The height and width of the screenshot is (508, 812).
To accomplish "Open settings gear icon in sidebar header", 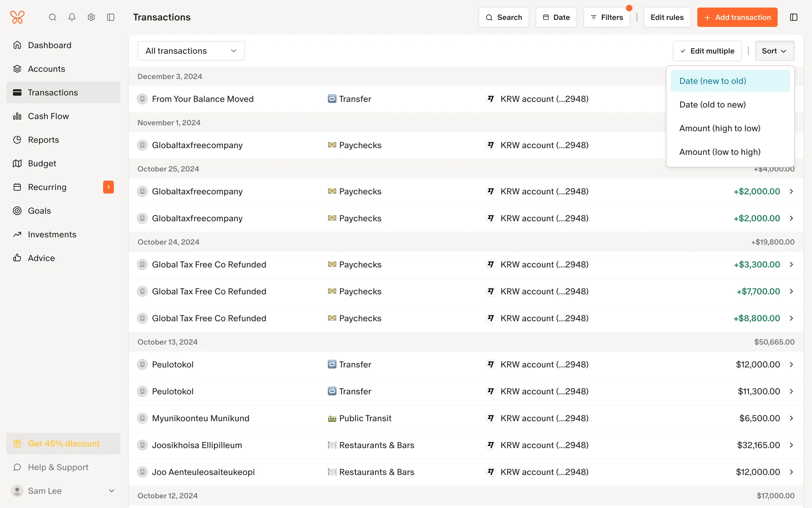I will point(91,17).
